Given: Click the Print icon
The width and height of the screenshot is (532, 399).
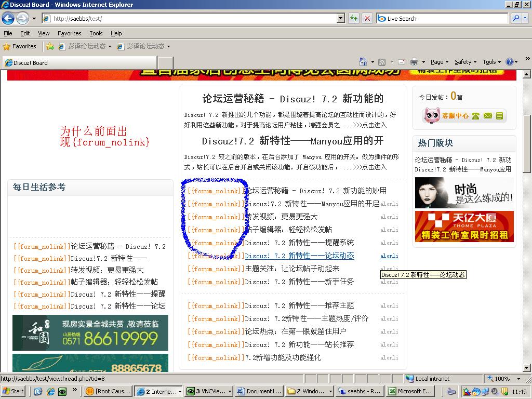Looking at the screenshot, I should (x=414, y=62).
